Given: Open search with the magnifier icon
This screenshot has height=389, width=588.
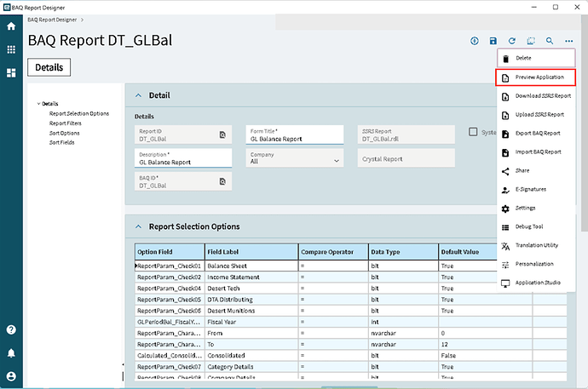Looking at the screenshot, I should tap(550, 41).
